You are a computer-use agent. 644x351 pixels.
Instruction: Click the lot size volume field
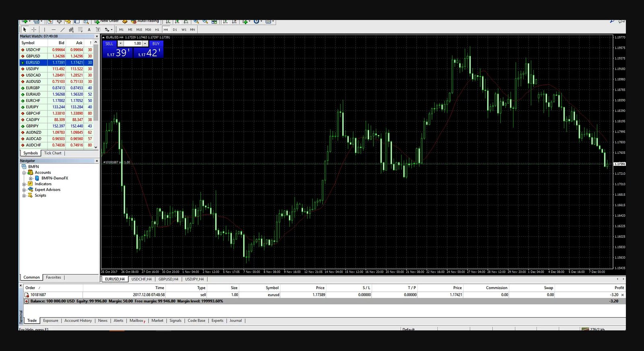click(x=133, y=43)
